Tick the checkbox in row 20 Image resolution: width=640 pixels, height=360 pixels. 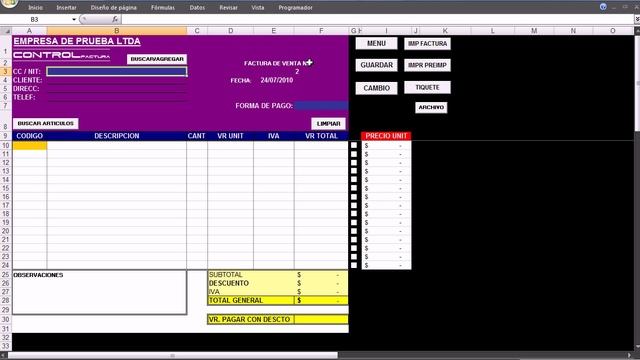pyautogui.click(x=354, y=231)
